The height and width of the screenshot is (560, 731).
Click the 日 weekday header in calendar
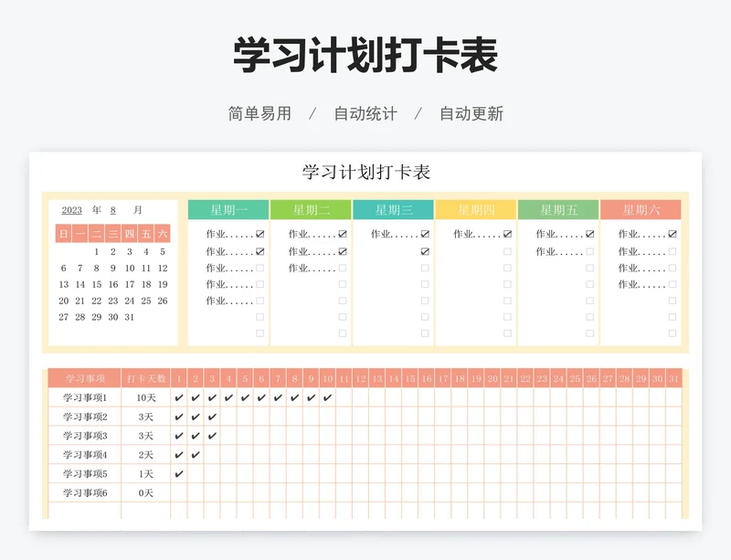(64, 234)
